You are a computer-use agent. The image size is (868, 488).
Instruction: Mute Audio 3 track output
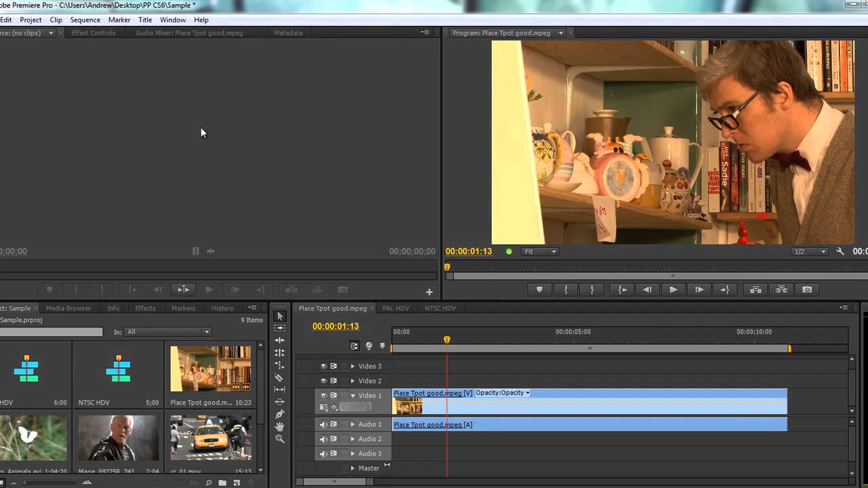point(323,453)
